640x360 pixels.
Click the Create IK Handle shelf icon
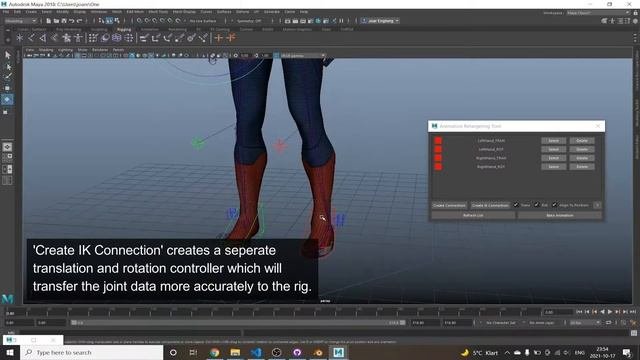tap(42, 38)
